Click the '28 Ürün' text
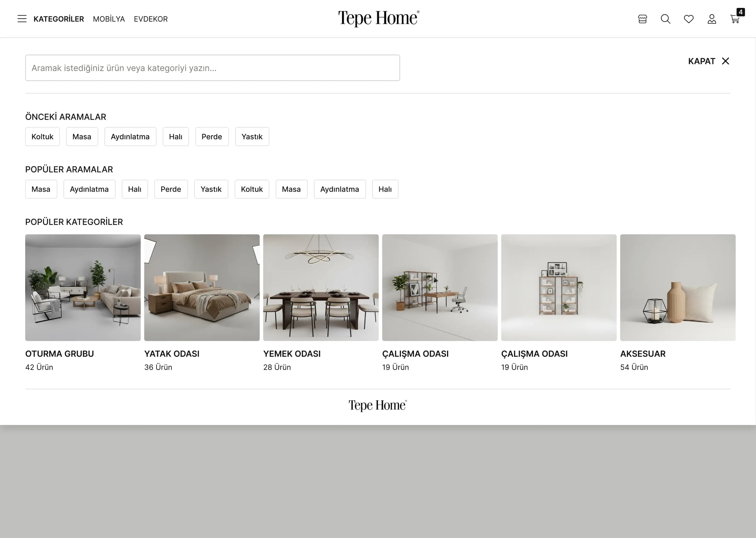The width and height of the screenshot is (756, 538). (x=277, y=367)
